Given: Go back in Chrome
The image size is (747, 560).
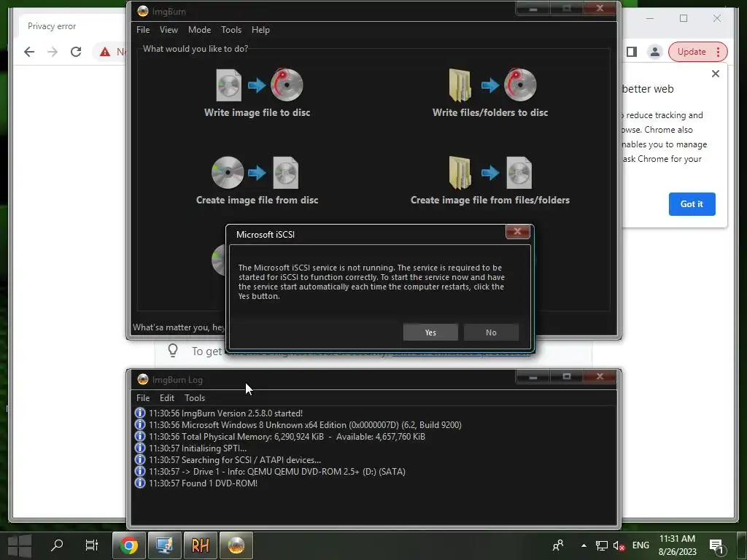Looking at the screenshot, I should 29,52.
